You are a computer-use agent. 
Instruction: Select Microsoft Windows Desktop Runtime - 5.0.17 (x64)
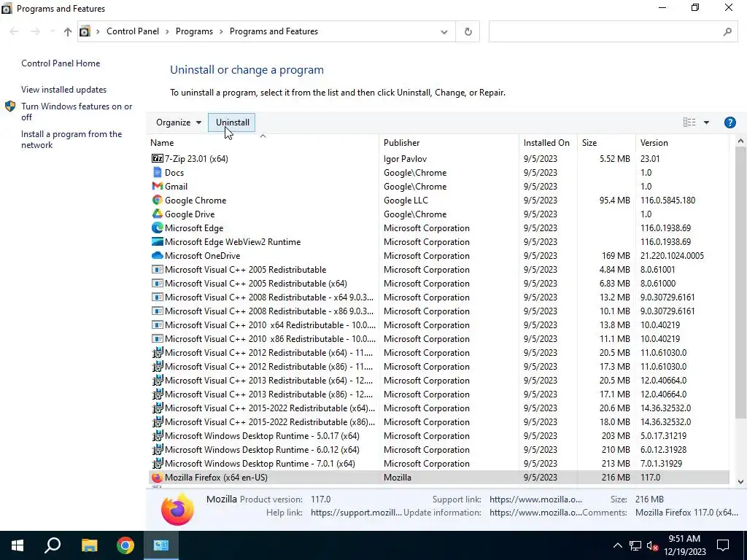[x=438, y=436]
